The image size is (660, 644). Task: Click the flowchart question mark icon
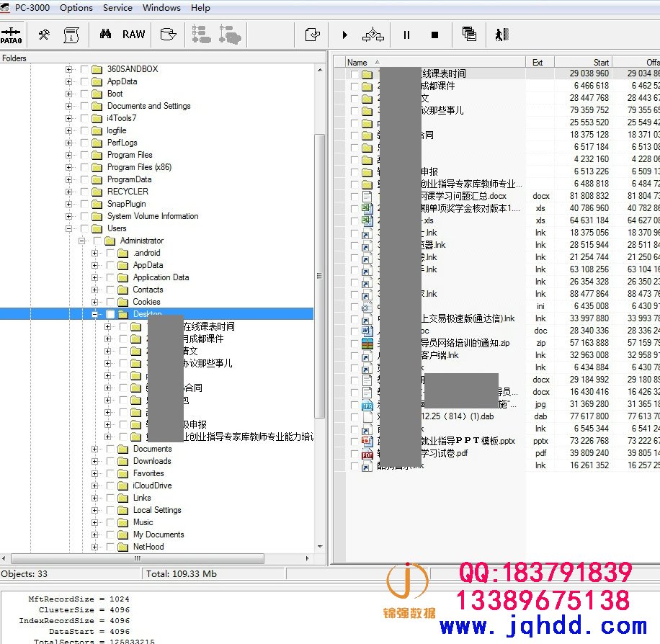click(x=373, y=35)
